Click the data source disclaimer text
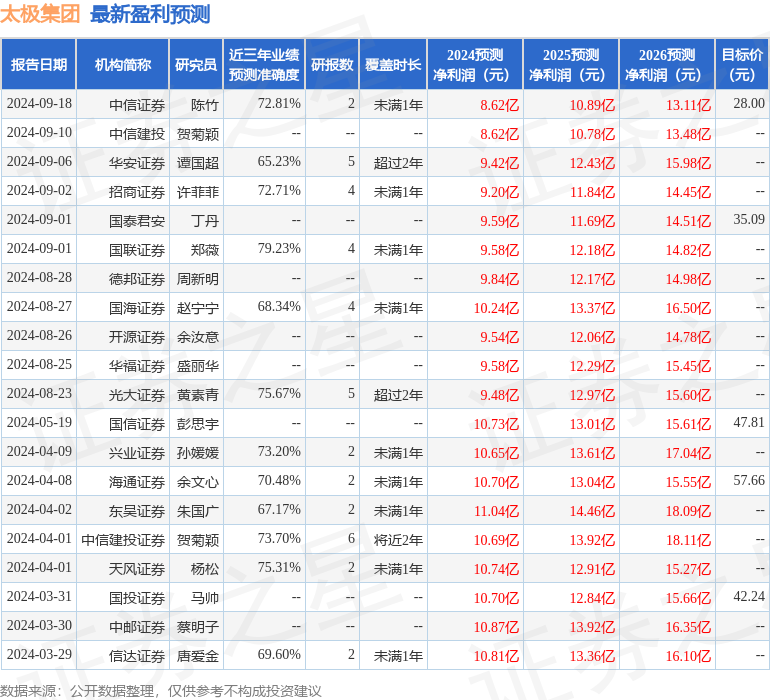This screenshot has height=700, width=770. (x=161, y=691)
